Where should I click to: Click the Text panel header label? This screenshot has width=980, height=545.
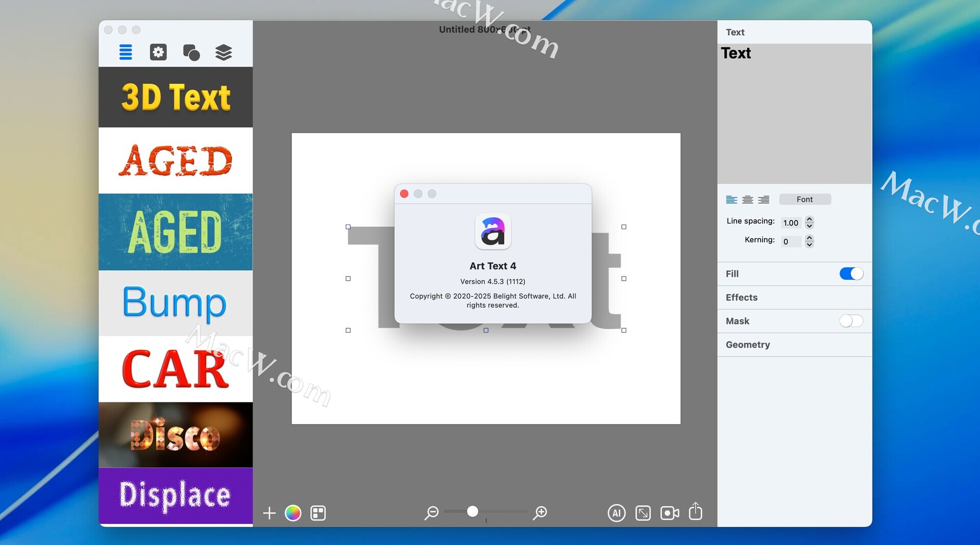pyautogui.click(x=735, y=32)
